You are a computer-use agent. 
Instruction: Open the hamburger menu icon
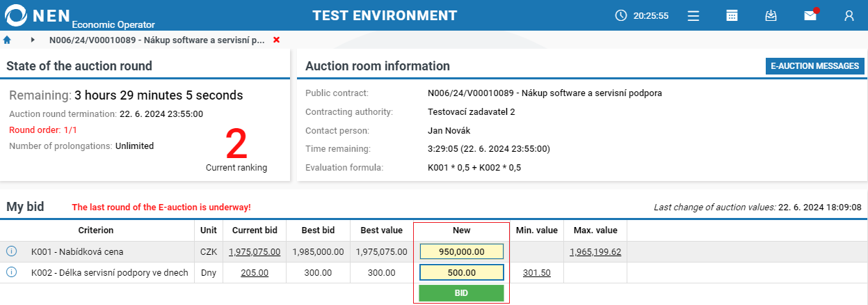(693, 15)
